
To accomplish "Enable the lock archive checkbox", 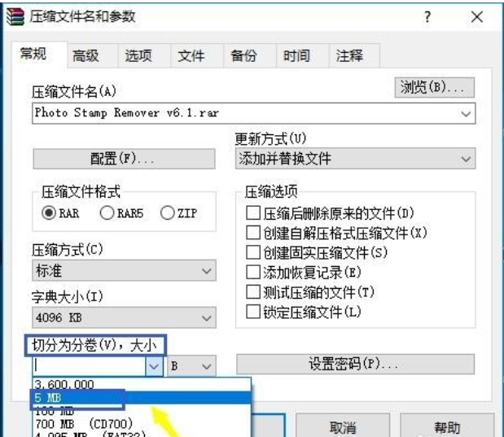I will [x=253, y=311].
